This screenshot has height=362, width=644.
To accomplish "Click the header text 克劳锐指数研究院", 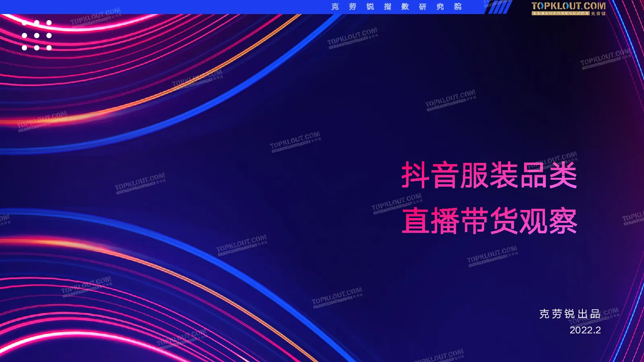I will 396,6.
